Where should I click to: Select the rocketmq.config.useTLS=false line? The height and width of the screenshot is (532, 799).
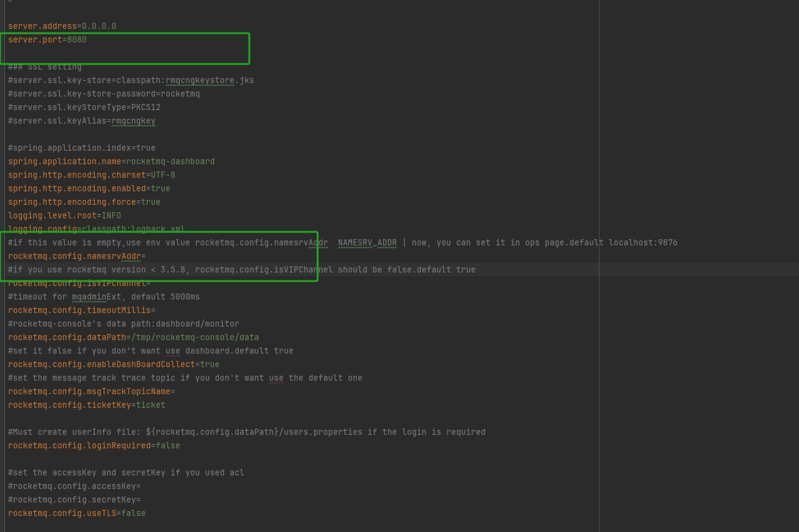(x=77, y=514)
